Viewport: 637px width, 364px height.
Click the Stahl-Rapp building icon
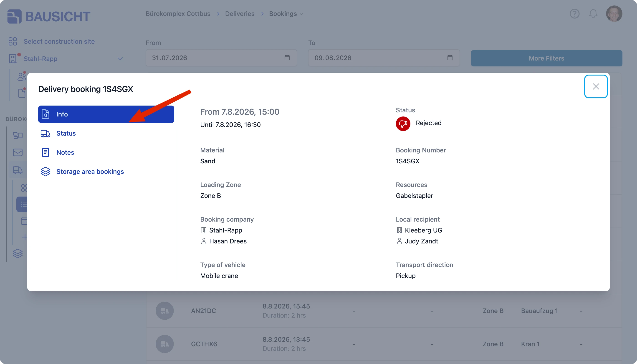coord(13,59)
